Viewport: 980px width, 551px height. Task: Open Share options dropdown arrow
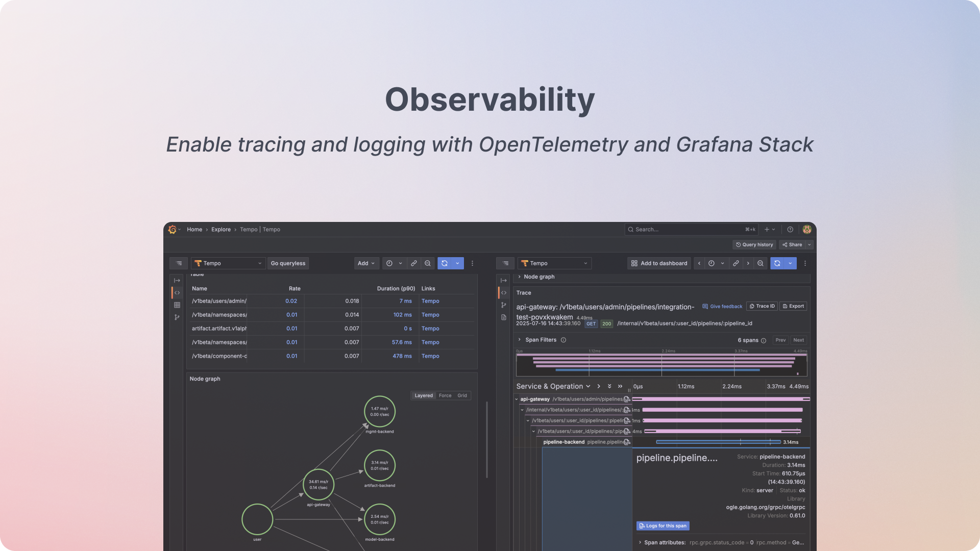point(810,245)
